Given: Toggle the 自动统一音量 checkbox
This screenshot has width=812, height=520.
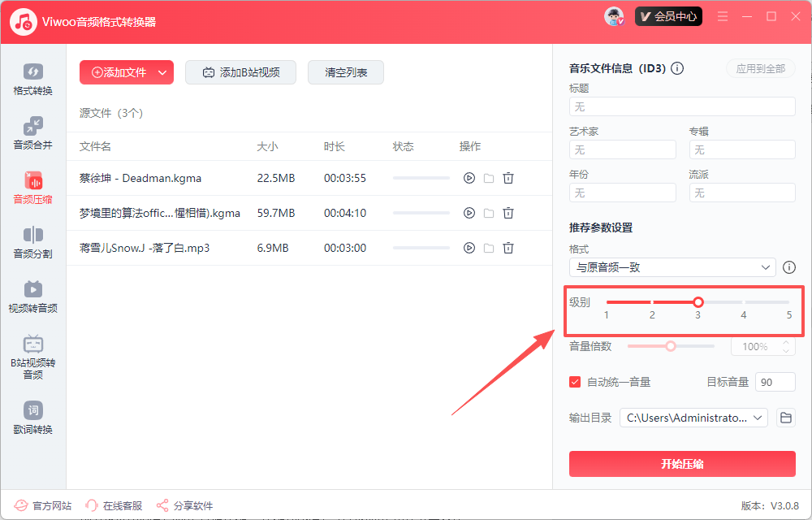Looking at the screenshot, I should [x=576, y=382].
